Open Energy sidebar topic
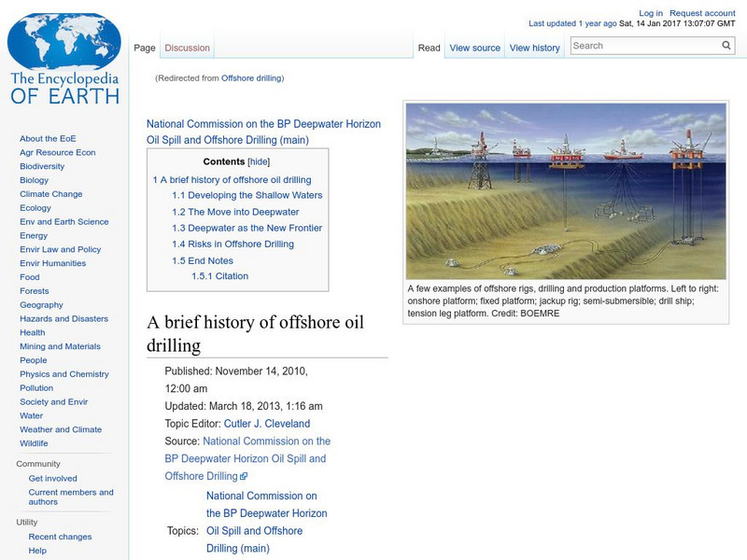 click(x=34, y=235)
